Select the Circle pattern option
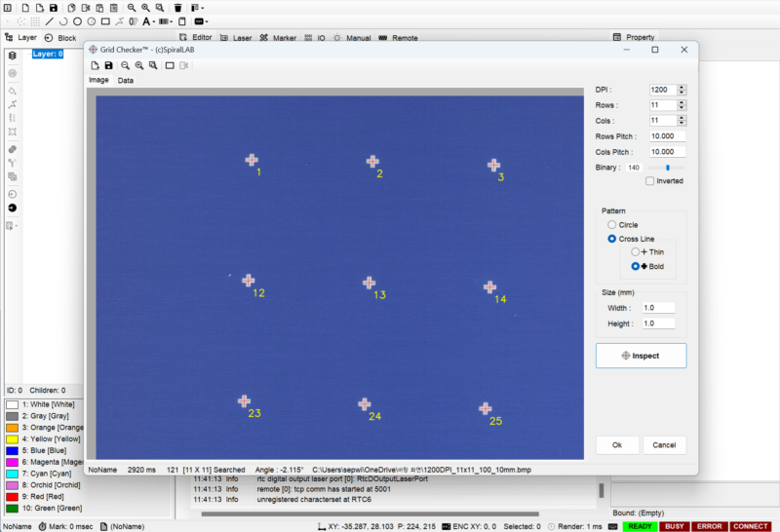Image resolution: width=780 pixels, height=532 pixels. (612, 225)
